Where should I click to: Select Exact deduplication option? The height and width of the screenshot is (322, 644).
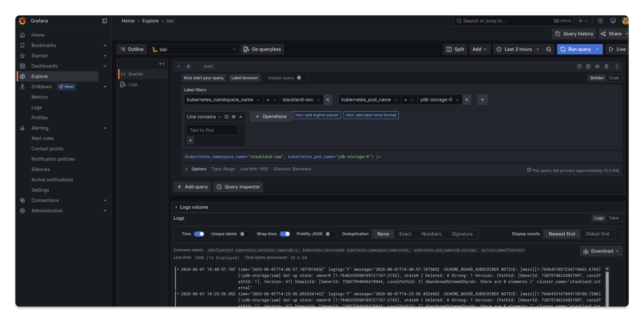click(405, 234)
